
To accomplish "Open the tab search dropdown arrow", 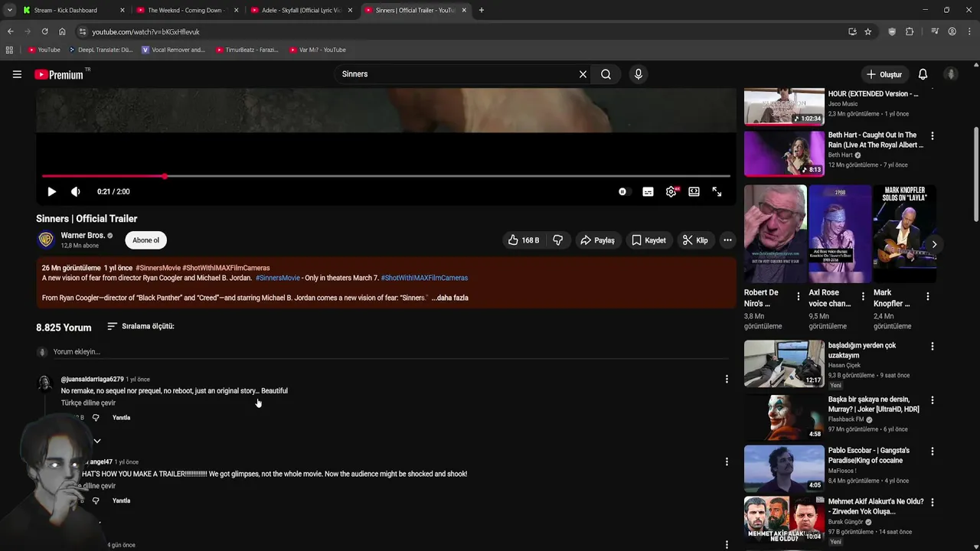I will [x=9, y=10].
